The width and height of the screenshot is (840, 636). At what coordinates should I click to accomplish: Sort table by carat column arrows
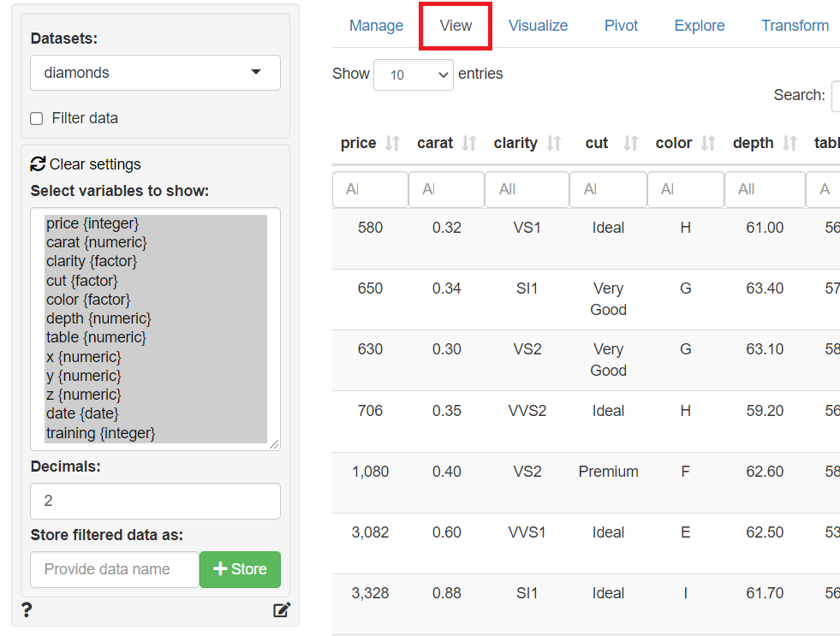[x=469, y=143]
